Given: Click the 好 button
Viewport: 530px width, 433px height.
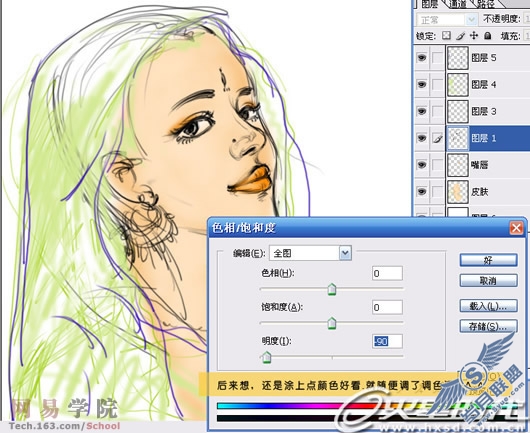Looking at the screenshot, I should click(x=488, y=260).
